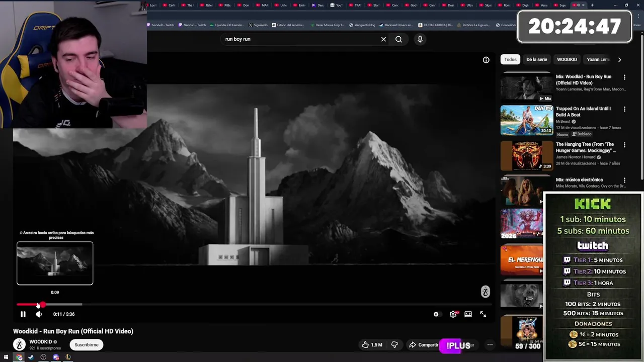Image resolution: width=644 pixels, height=362 pixels.
Task: Open MrBeast island video thumbnail
Action: click(526, 120)
